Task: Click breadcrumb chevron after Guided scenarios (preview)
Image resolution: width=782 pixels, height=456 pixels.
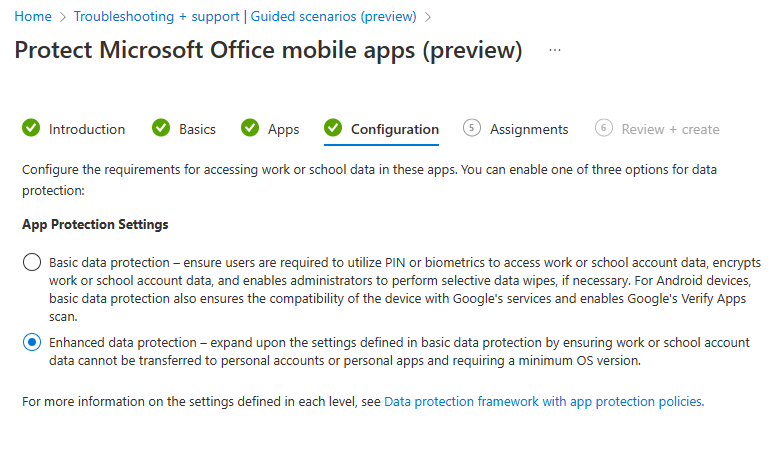Action: coord(427,17)
